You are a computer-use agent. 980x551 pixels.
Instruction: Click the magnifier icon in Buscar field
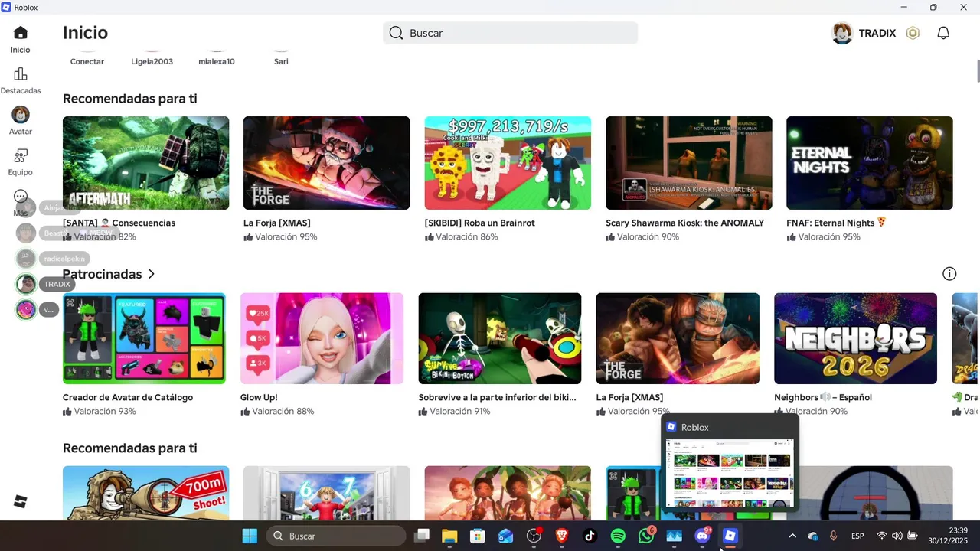pyautogui.click(x=396, y=33)
